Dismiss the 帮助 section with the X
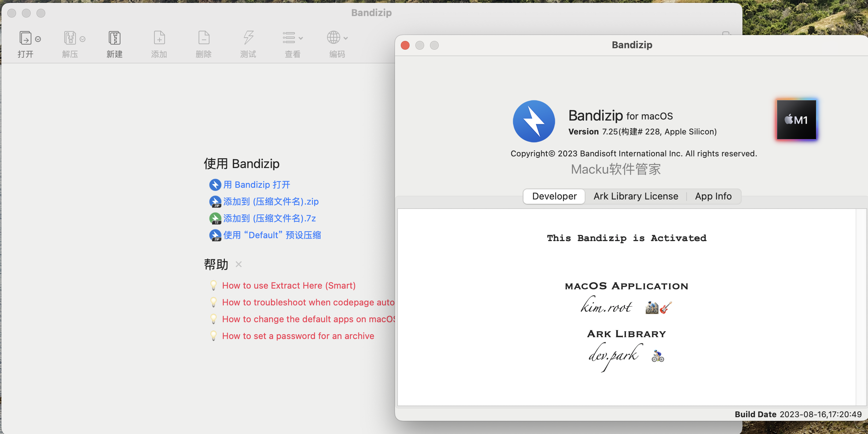 [239, 264]
